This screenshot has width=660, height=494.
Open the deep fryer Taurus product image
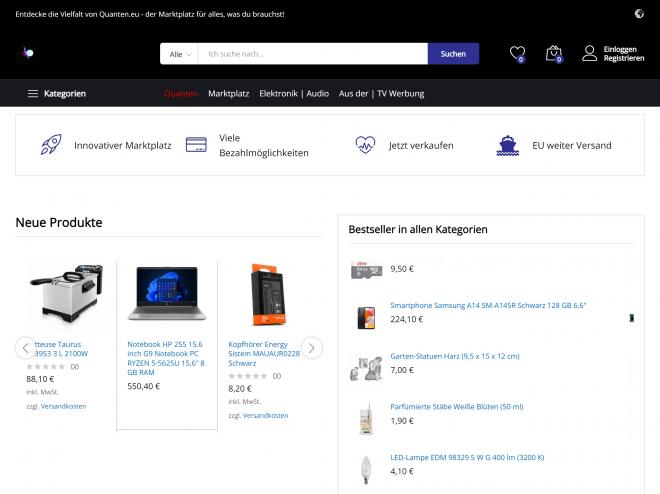(x=66, y=294)
